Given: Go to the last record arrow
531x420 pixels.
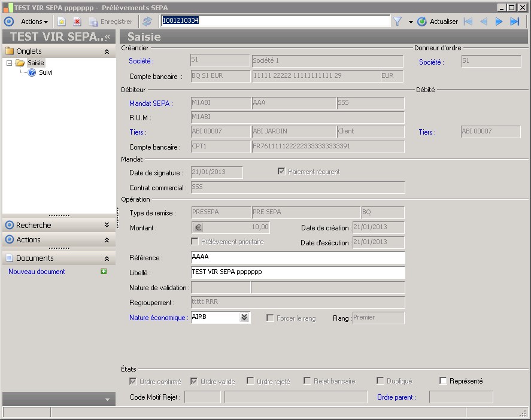Looking at the screenshot, I should 514,22.
